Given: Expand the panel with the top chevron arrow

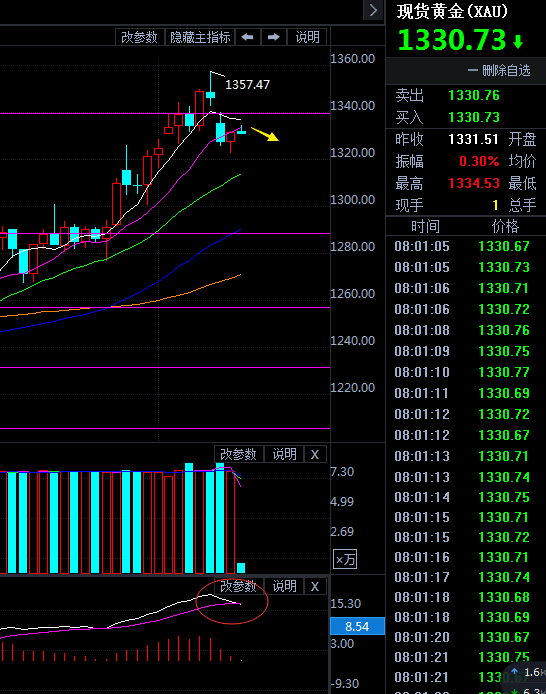Looking at the screenshot, I should (373, 10).
